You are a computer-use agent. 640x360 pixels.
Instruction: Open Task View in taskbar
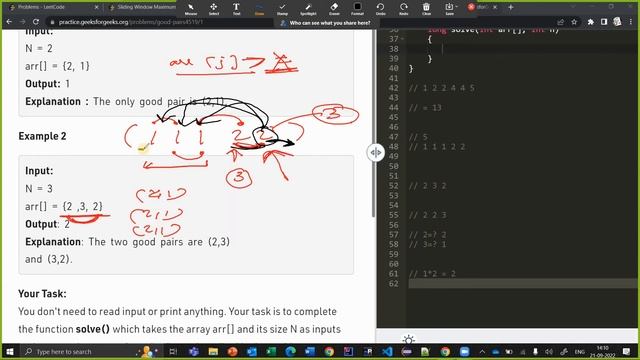(173, 351)
